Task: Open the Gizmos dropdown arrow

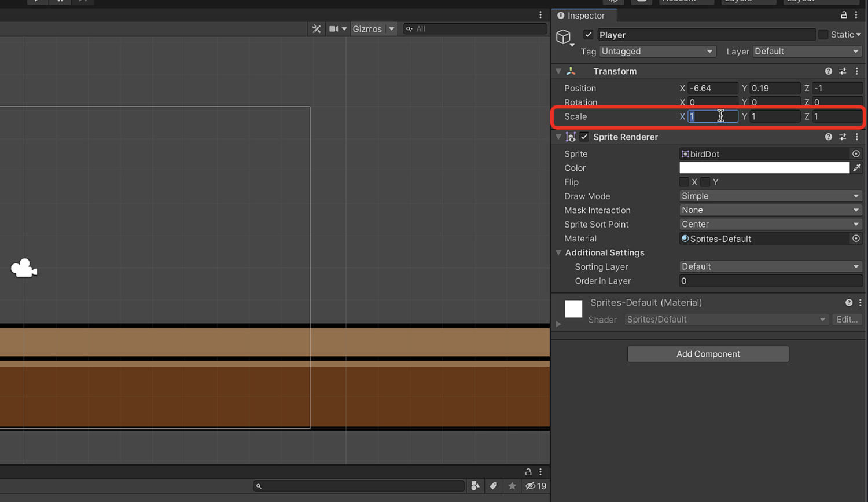Action: point(392,29)
